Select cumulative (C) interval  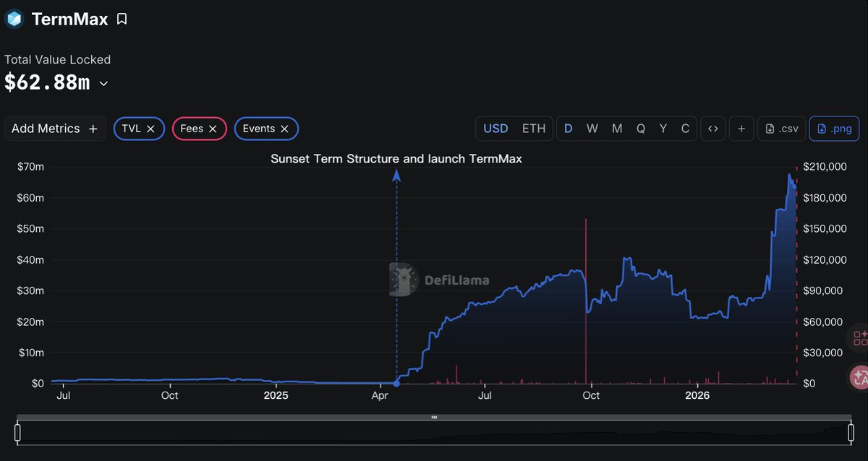[685, 129]
